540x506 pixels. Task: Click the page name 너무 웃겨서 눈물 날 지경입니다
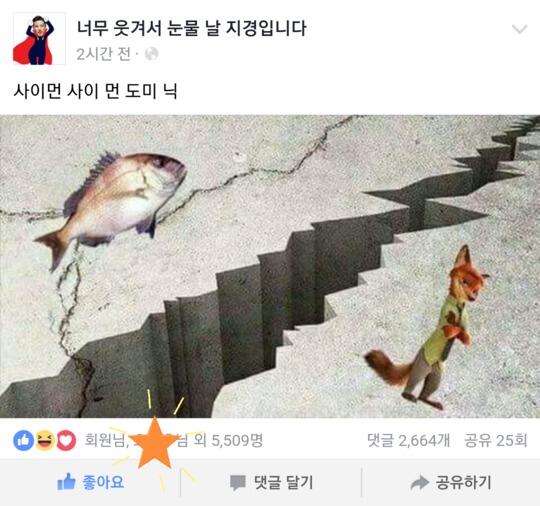(x=191, y=28)
